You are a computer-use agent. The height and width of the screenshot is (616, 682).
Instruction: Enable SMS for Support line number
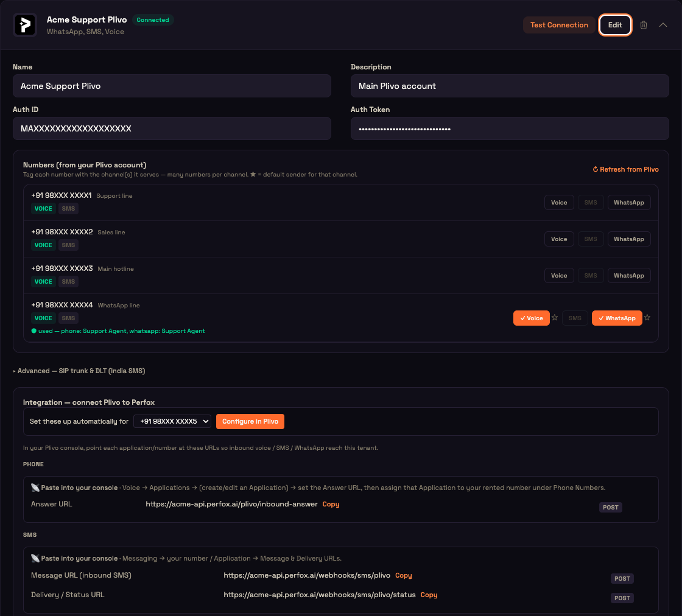pyautogui.click(x=590, y=203)
